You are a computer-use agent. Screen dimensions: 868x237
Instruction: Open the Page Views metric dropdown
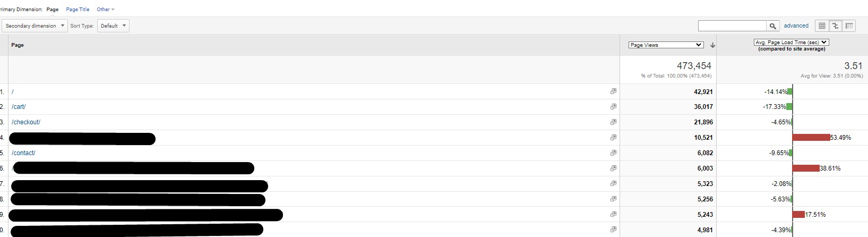[666, 45]
